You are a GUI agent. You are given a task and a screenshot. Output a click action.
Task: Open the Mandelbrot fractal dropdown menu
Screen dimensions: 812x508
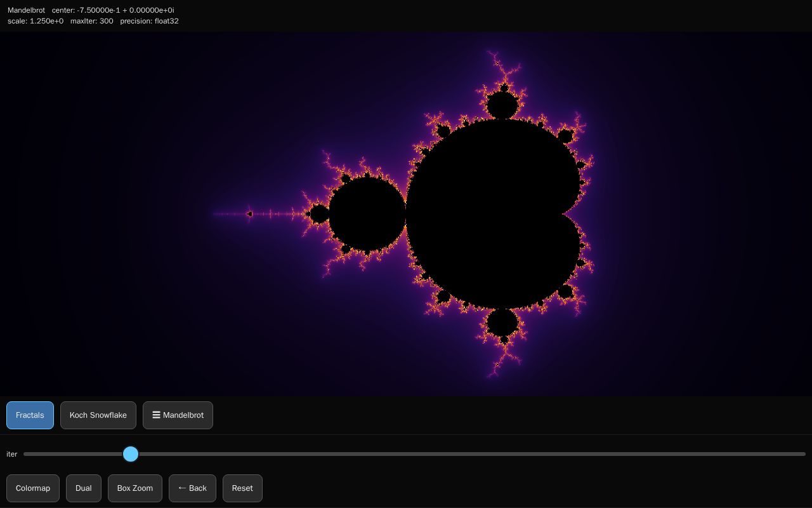[178, 415]
